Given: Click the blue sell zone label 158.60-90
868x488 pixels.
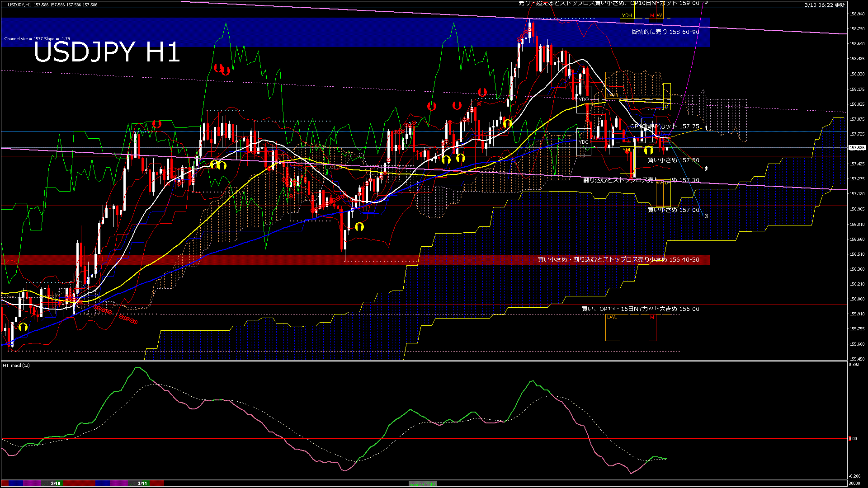Looking at the screenshot, I should pos(665,32).
